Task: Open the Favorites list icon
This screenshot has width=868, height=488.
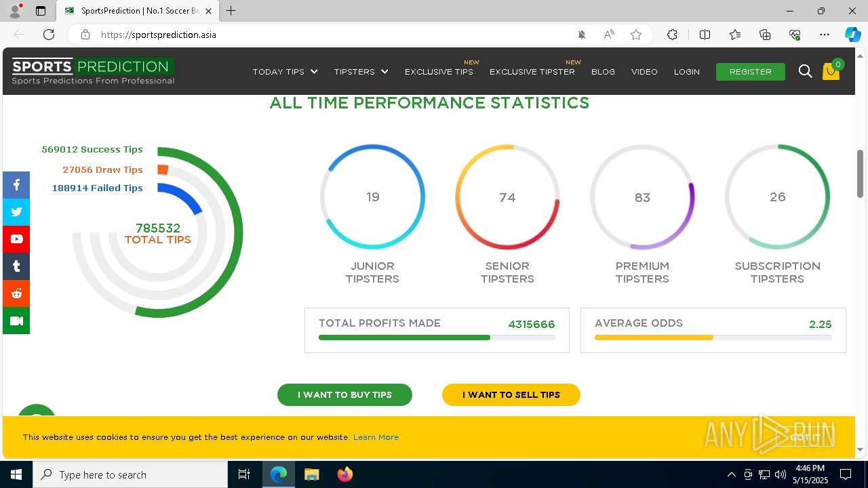Action: pos(735,35)
